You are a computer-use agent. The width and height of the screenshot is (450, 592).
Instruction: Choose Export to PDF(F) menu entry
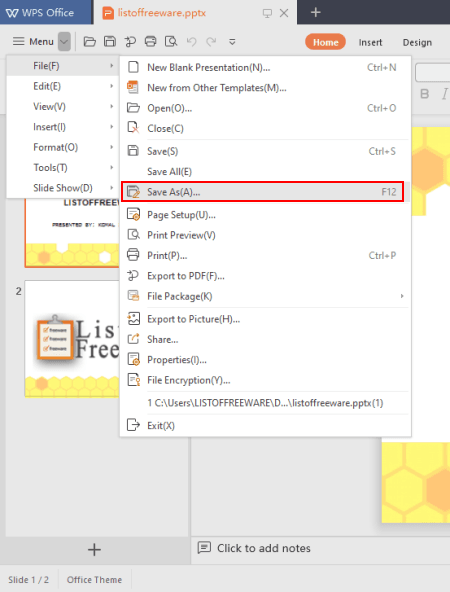pos(265,276)
